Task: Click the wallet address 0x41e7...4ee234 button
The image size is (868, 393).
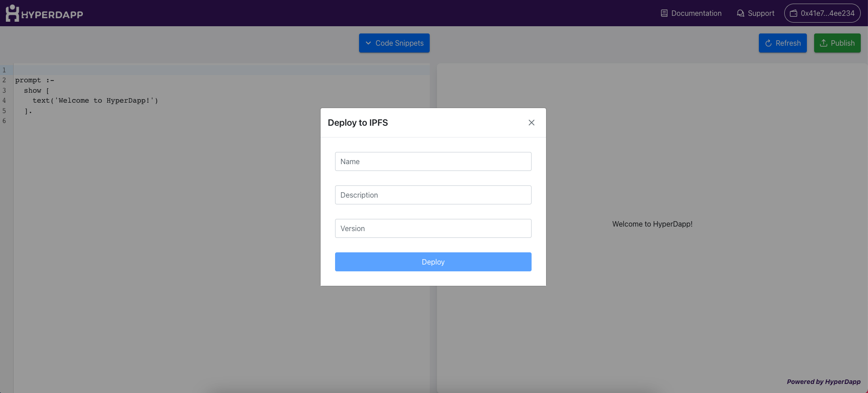Action: (x=822, y=13)
